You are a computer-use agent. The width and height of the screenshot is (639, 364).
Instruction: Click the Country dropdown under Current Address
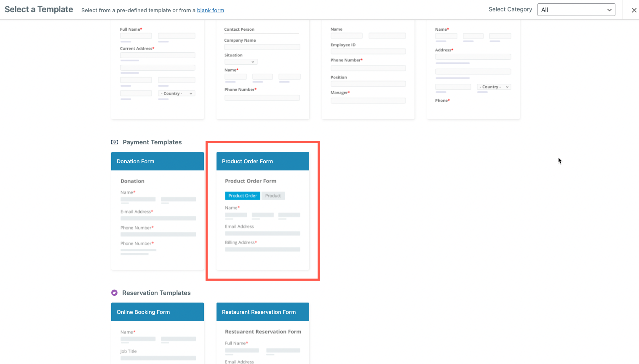pos(176,93)
